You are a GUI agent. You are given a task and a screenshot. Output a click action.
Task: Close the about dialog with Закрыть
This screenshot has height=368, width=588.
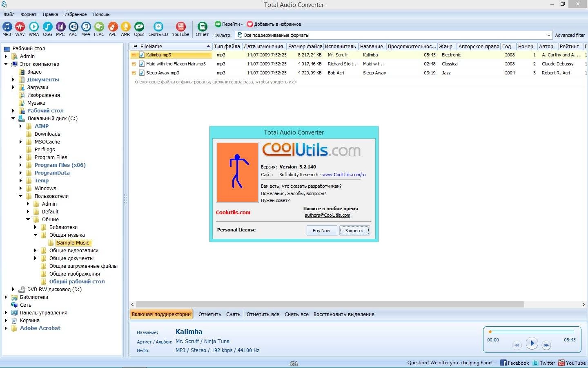coord(354,231)
